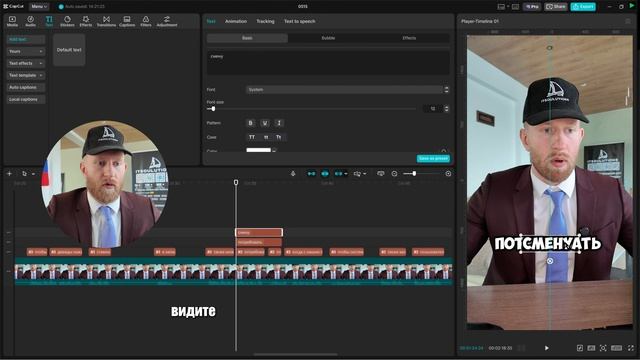Screen dimensions: 640x360
Task: Click the Share button
Action: coord(556,7)
